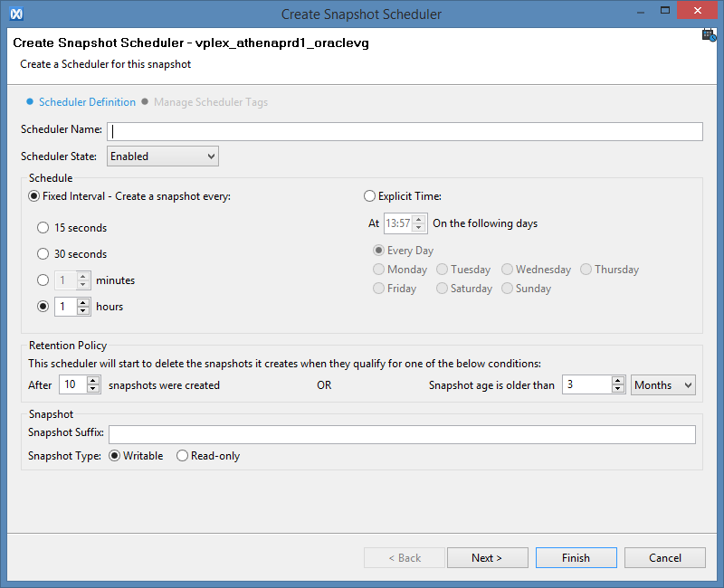Image resolution: width=724 pixels, height=588 pixels.
Task: Decrease the hours interval with down arrow
Action: click(x=83, y=311)
